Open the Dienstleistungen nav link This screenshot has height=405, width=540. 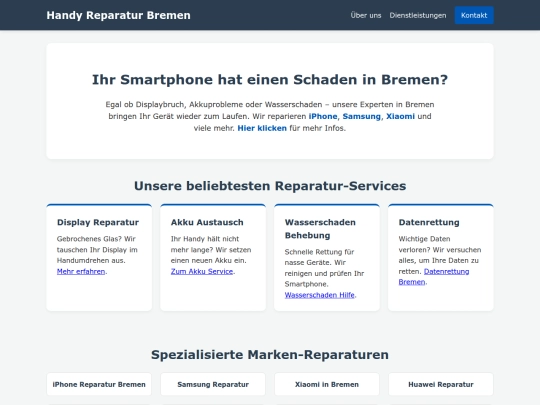(x=418, y=15)
